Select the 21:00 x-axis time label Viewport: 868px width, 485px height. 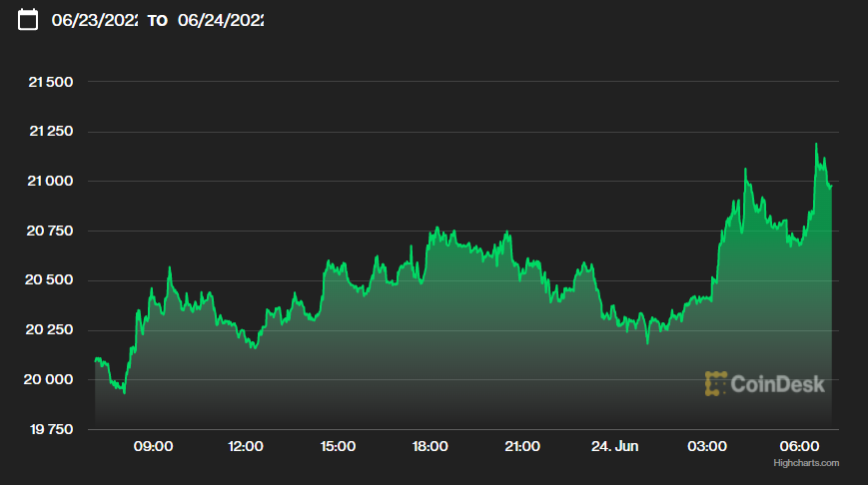[522, 446]
